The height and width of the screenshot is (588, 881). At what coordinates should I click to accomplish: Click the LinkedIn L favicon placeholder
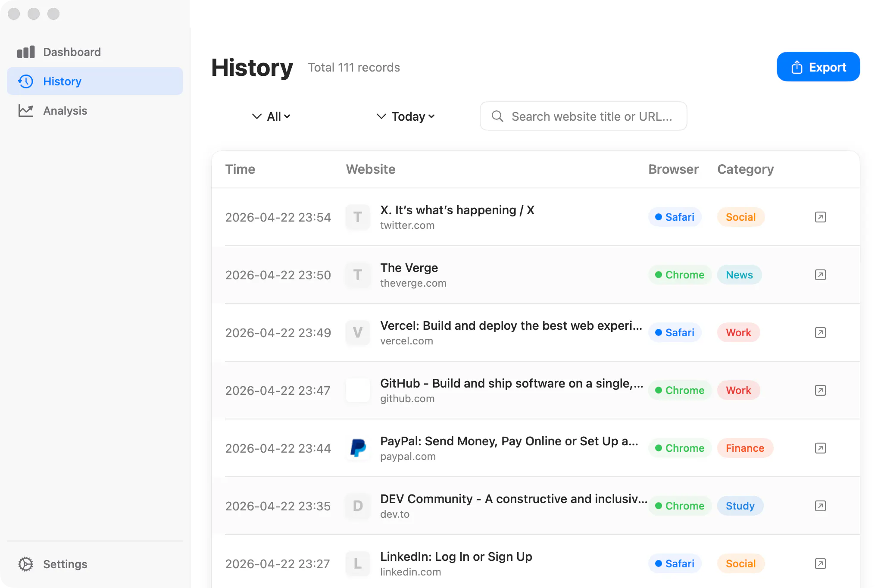(358, 564)
